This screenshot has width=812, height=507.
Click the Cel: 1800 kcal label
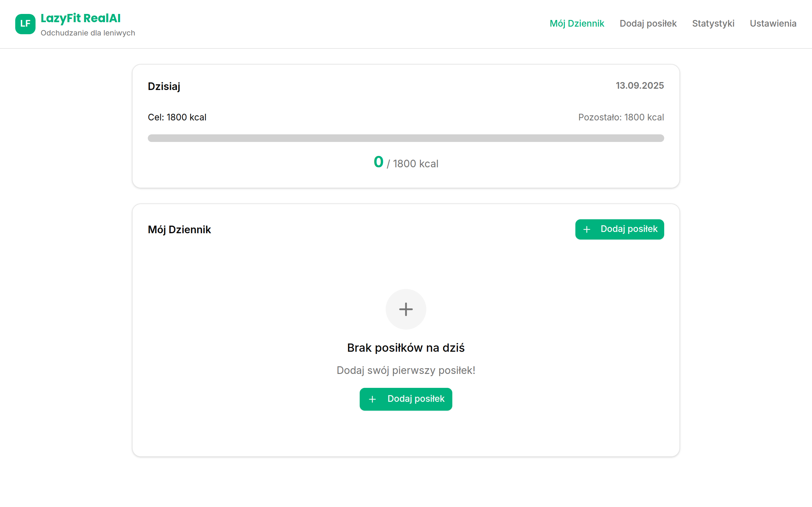click(x=177, y=117)
